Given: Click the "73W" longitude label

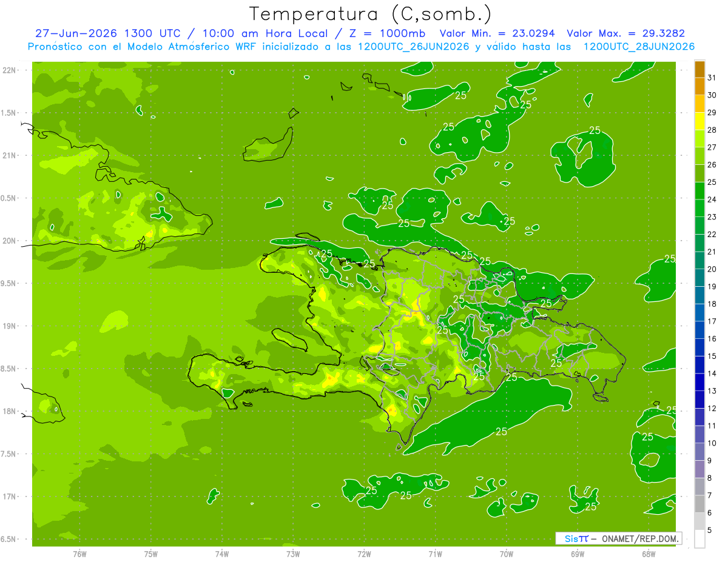Looking at the screenshot, I should pyautogui.click(x=293, y=554).
